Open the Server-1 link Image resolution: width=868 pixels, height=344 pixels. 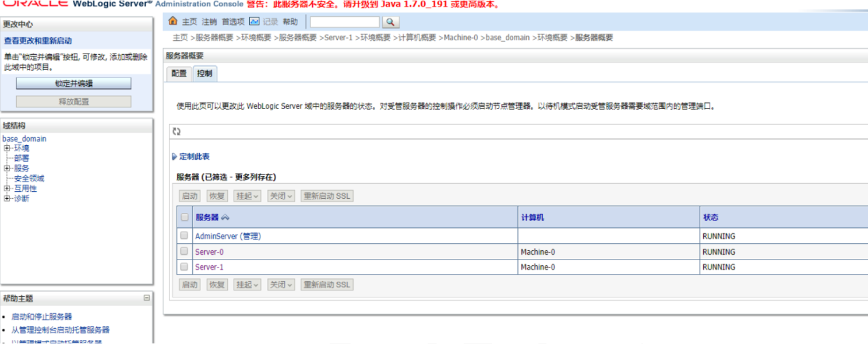click(x=209, y=267)
